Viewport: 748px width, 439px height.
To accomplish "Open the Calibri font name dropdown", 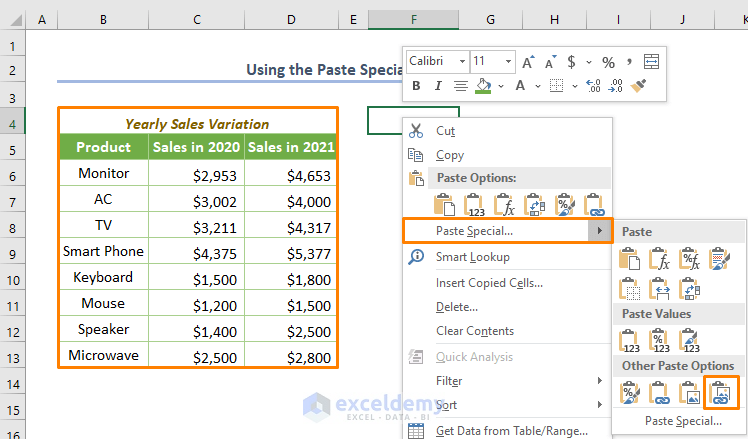I will (462, 61).
